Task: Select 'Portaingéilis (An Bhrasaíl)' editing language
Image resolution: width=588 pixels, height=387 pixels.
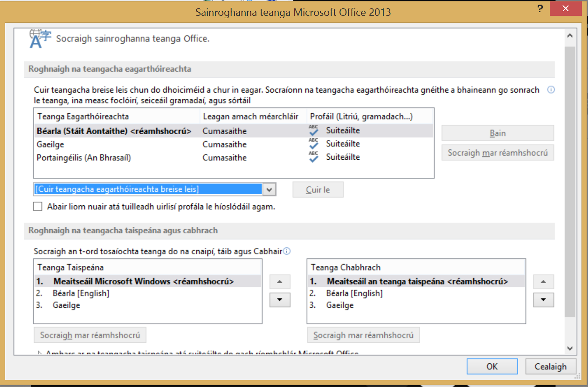Action: click(234, 157)
